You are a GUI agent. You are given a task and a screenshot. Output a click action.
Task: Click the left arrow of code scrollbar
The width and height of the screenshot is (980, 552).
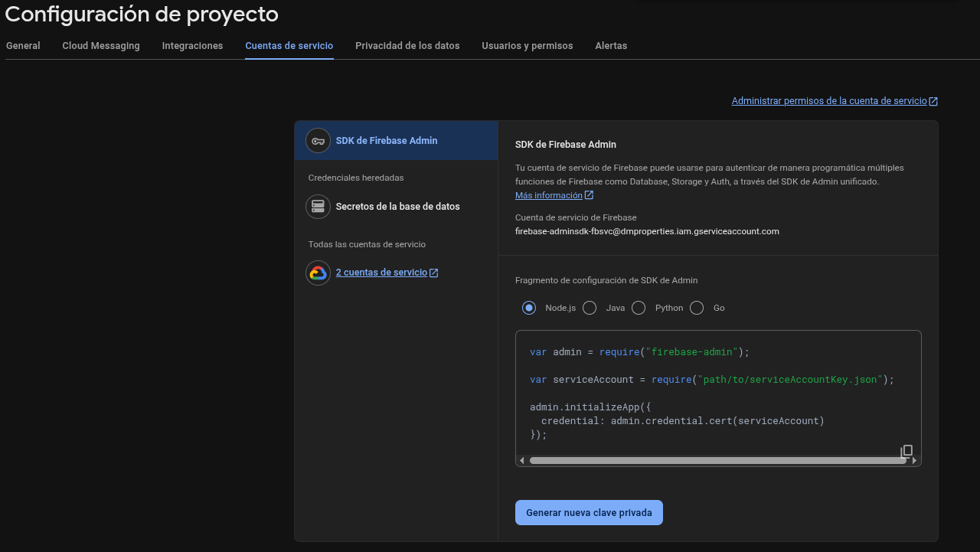522,460
